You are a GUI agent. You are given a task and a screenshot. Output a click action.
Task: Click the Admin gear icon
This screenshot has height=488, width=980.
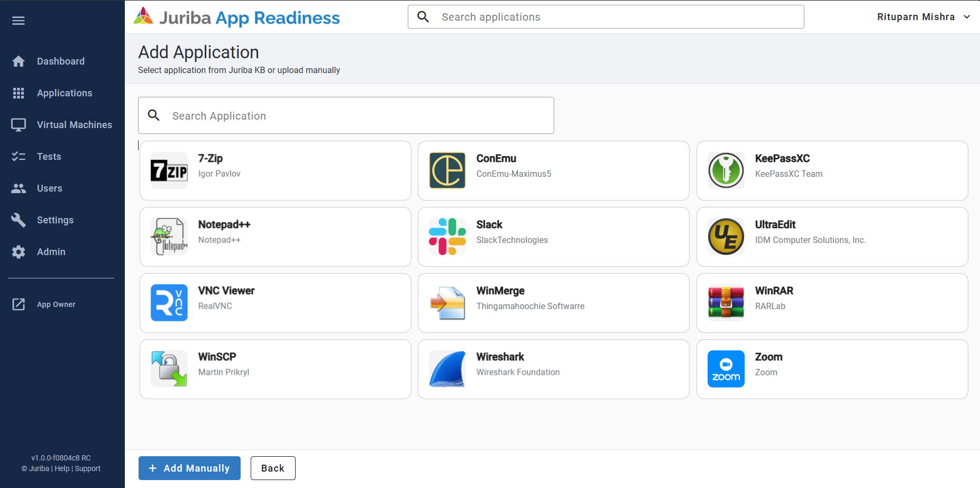click(x=19, y=252)
